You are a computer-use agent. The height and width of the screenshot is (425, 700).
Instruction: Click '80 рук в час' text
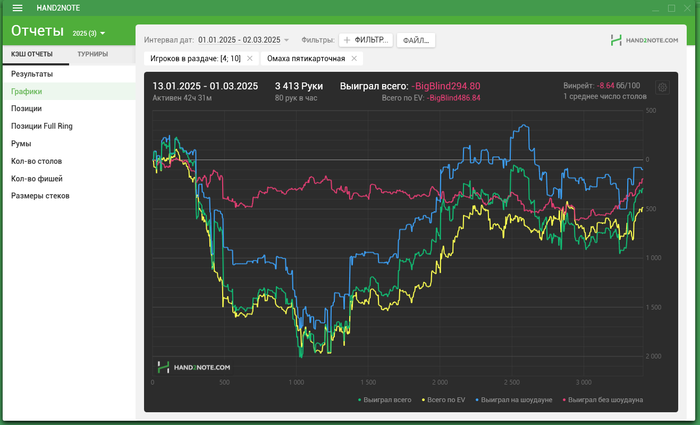pos(296,98)
